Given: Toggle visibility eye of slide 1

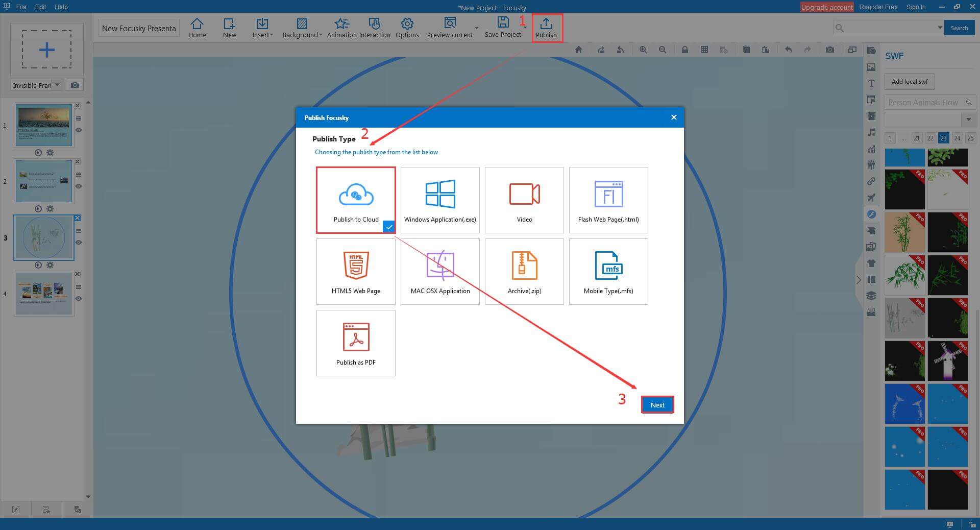Looking at the screenshot, I should (x=79, y=130).
